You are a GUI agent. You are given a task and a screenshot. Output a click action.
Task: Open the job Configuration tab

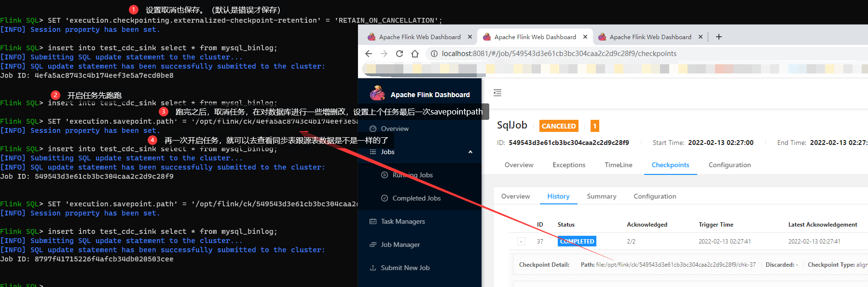click(x=730, y=165)
